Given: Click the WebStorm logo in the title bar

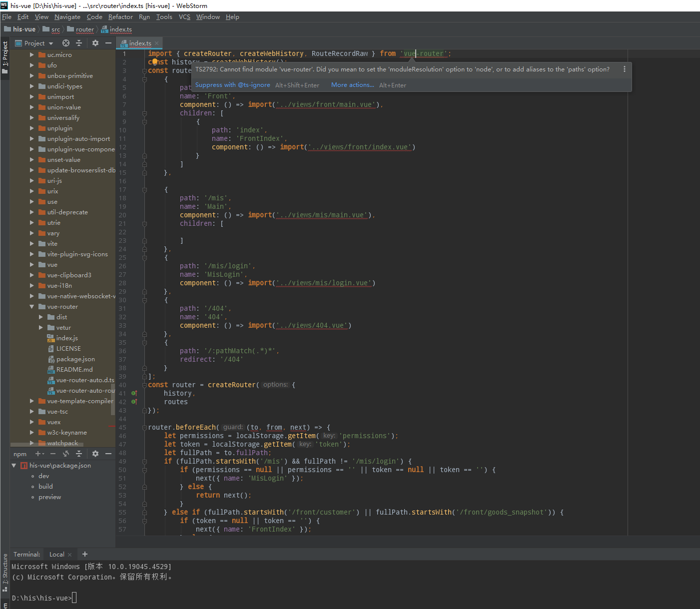Looking at the screenshot, I should (x=4, y=5).
